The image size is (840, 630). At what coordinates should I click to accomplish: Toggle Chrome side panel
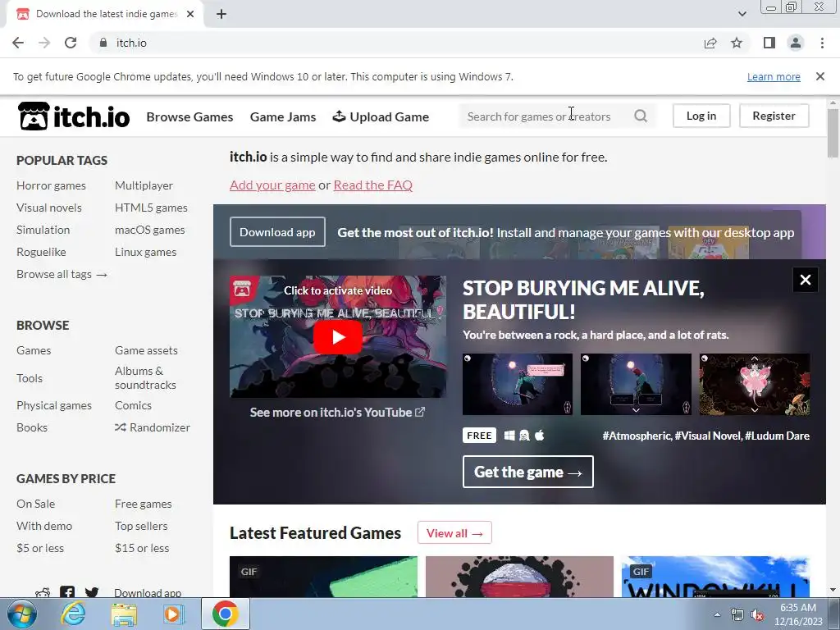tap(769, 43)
